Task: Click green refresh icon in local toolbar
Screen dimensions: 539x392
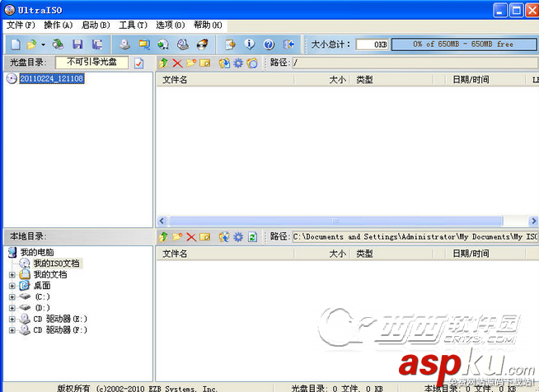Action: pyautogui.click(x=252, y=237)
